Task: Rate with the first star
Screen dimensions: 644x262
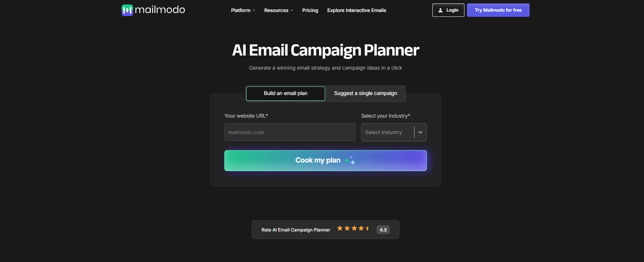Action: tap(340, 228)
